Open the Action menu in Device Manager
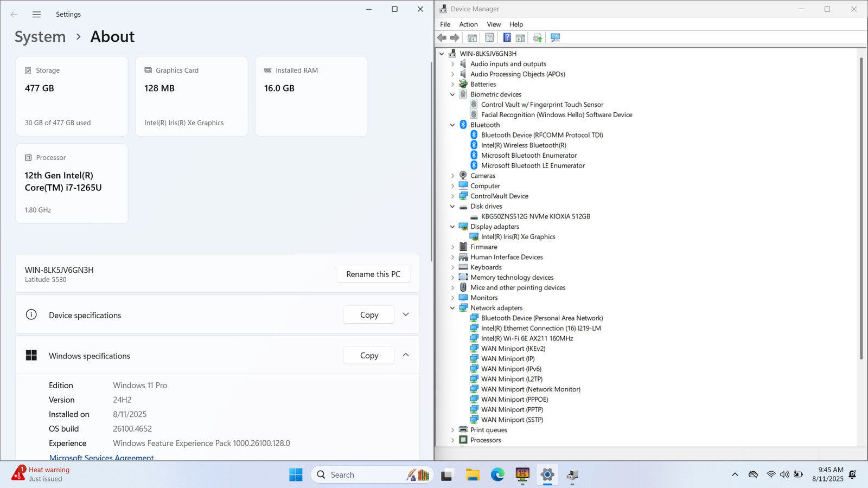The width and height of the screenshot is (868, 488). [468, 24]
